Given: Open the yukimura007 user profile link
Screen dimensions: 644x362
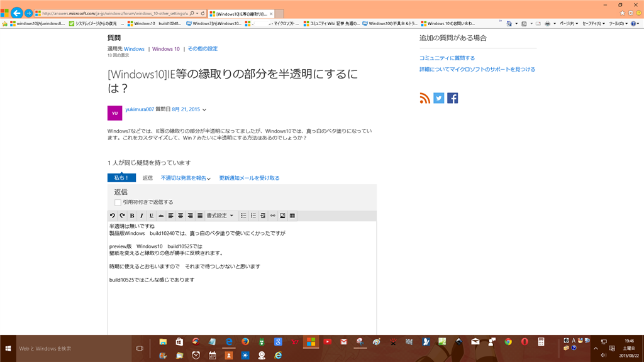Looking at the screenshot, I should [x=140, y=109].
